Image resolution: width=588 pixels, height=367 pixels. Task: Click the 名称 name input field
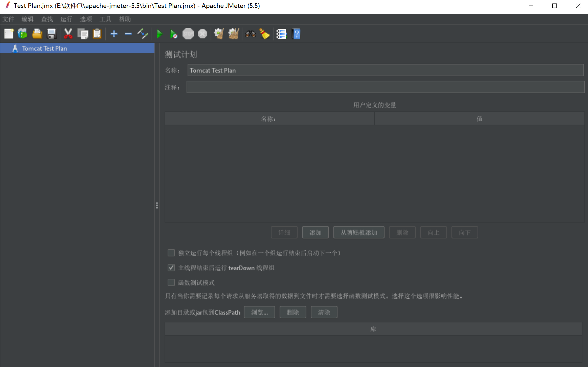click(386, 70)
